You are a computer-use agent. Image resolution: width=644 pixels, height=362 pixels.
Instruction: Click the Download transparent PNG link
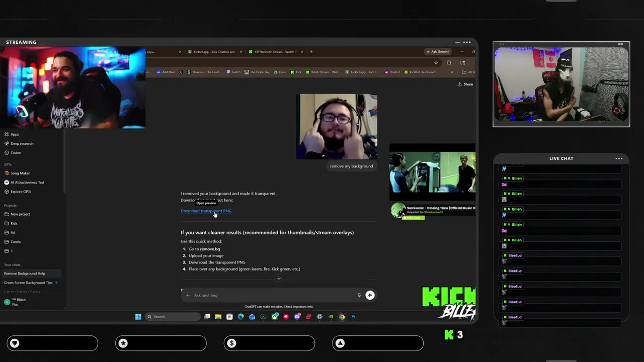(206, 211)
